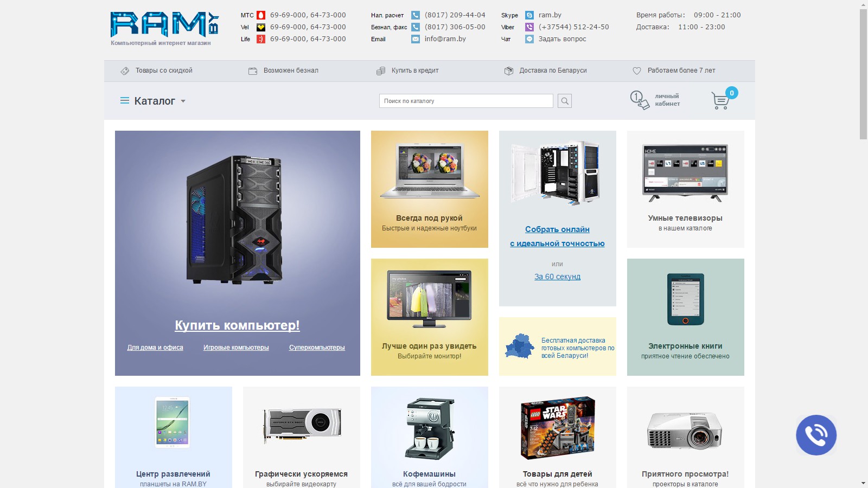Image resolution: width=868 pixels, height=488 pixels.
Task: Open the projectors tile 'Приятного просмотра!'
Action: tap(686, 437)
